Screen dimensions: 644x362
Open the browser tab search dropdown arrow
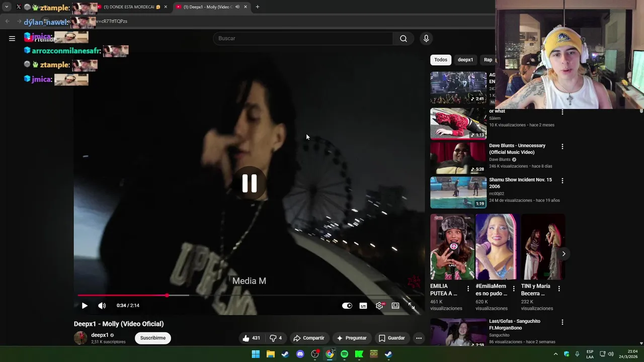click(x=7, y=7)
